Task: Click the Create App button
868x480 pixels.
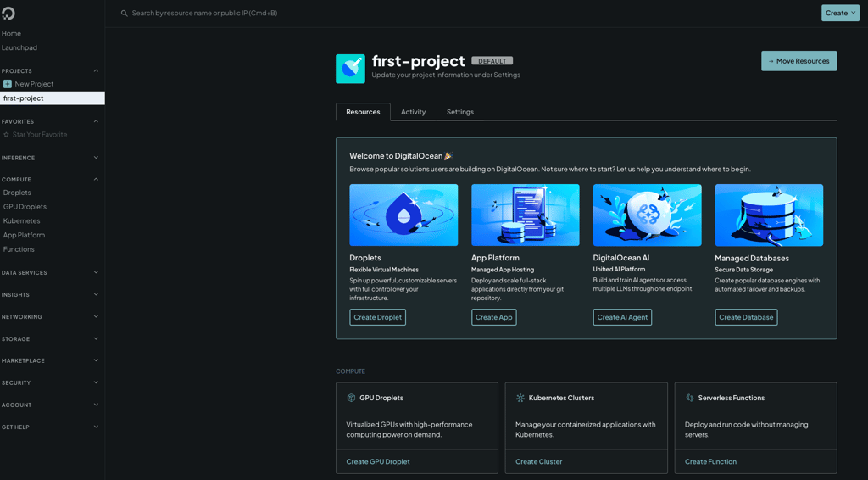Action: tap(494, 317)
